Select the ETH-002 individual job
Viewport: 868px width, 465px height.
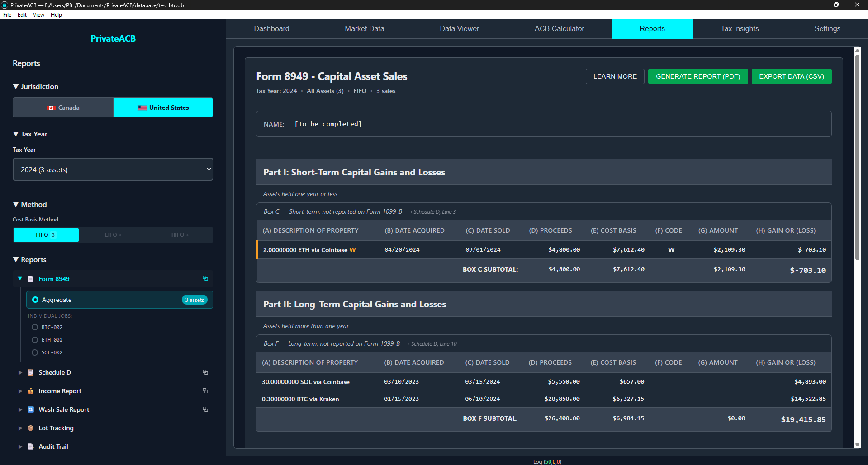[35, 340]
